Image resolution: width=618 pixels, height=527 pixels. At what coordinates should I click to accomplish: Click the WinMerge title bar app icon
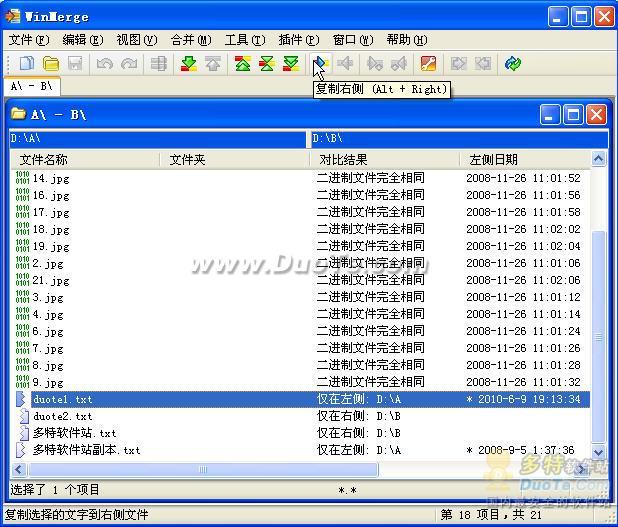(x=13, y=17)
